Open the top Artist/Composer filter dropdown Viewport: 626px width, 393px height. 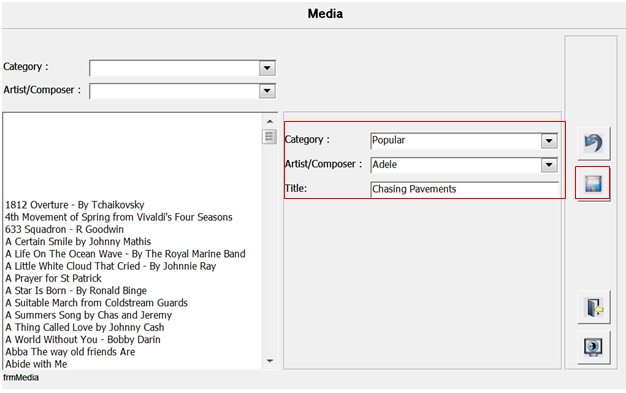click(x=267, y=91)
